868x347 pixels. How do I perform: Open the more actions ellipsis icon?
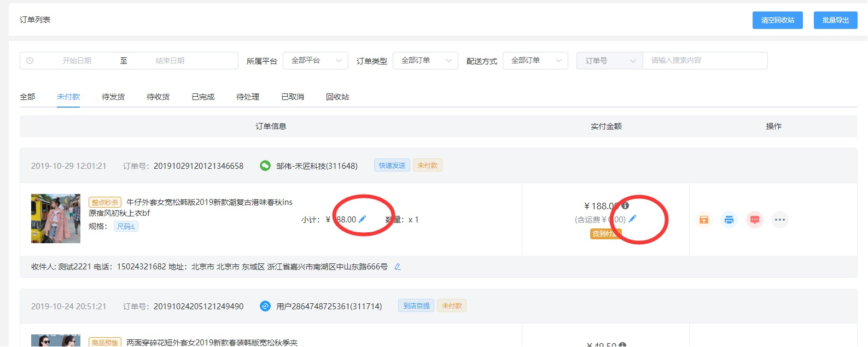tap(780, 220)
